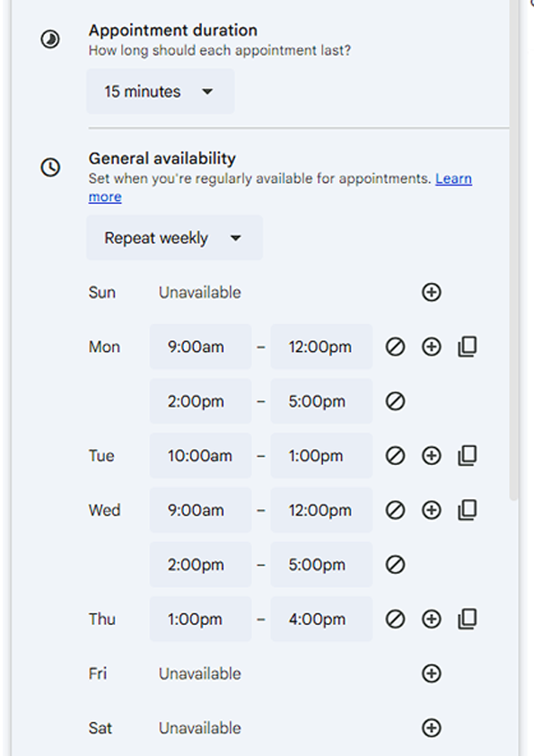
Task: Remove Monday 9:00am–12:00pm time slot
Action: click(x=395, y=347)
